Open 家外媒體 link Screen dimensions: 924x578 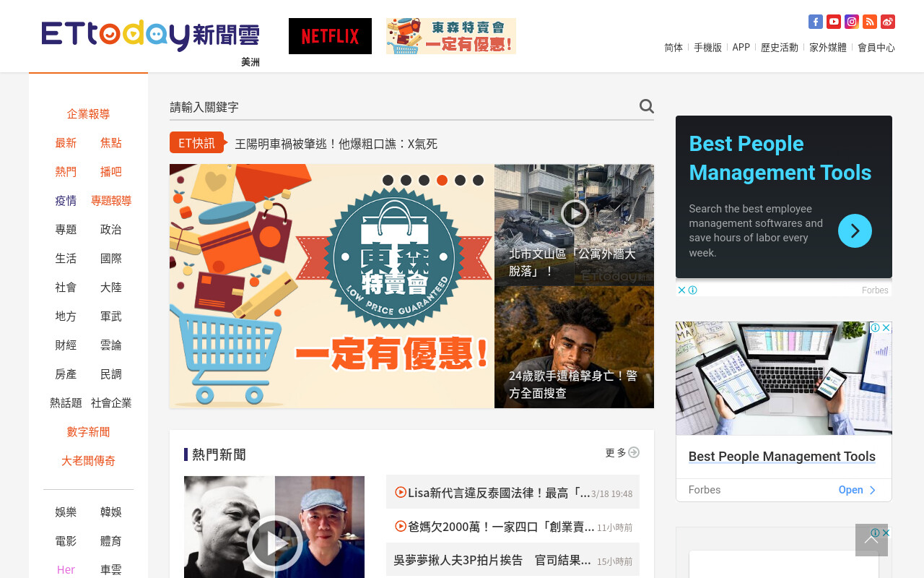point(828,47)
